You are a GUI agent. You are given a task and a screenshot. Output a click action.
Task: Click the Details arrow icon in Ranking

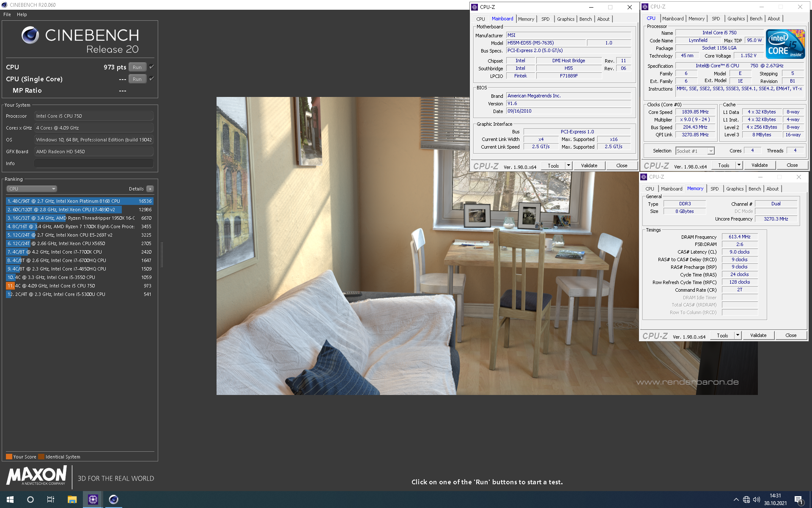[150, 189]
